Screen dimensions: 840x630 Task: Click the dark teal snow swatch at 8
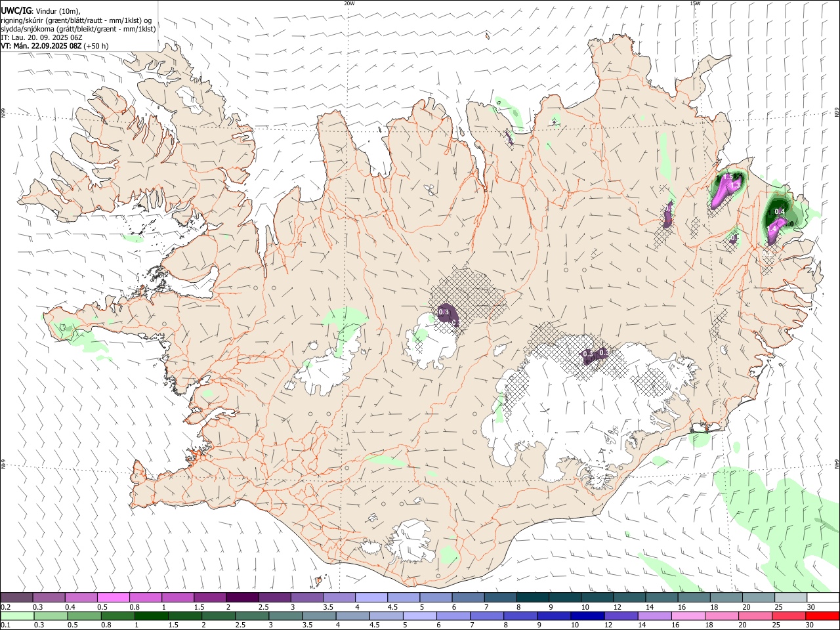(x=532, y=597)
